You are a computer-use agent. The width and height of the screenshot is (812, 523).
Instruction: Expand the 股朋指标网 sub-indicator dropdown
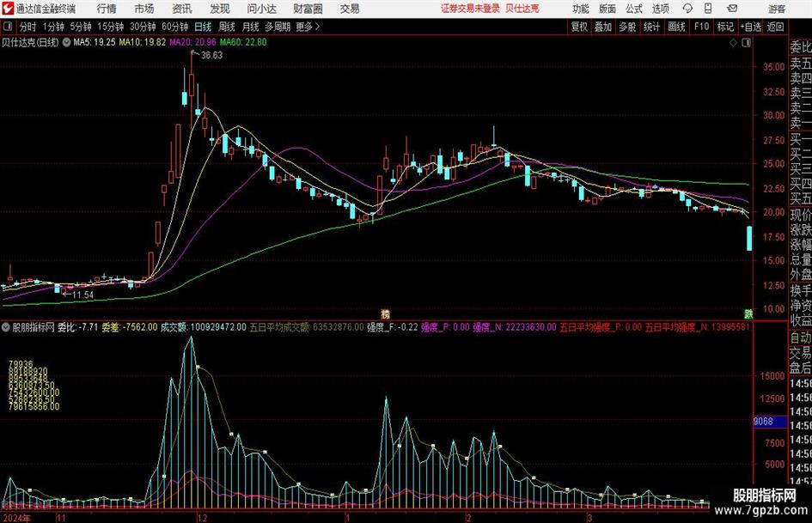[x=6, y=327]
